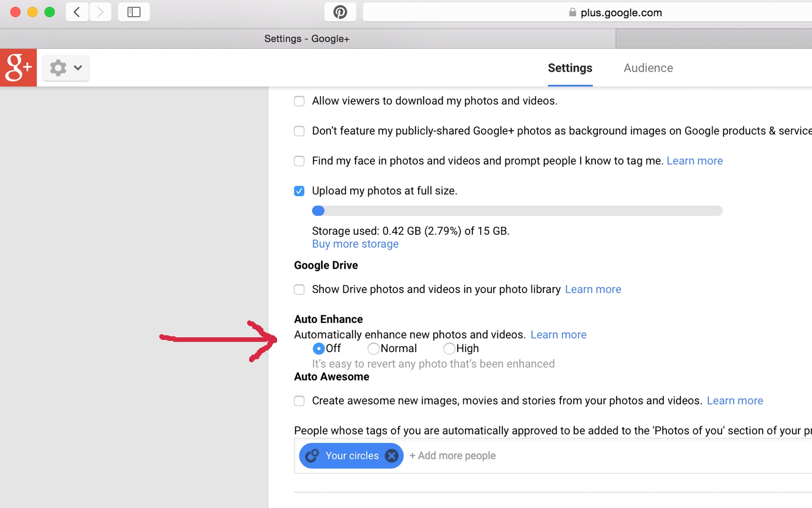812x508 pixels.
Task: Click the Google Drive heading text
Action: (326, 266)
